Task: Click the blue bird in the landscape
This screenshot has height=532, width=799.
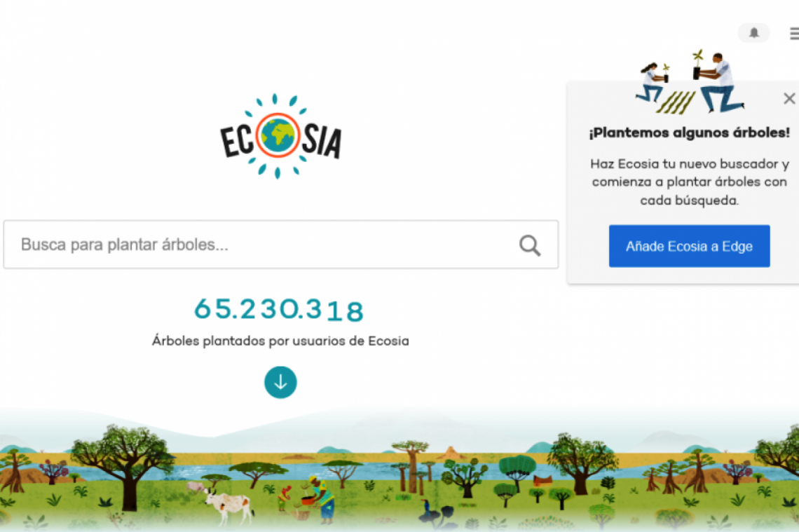Action: click(427, 507)
